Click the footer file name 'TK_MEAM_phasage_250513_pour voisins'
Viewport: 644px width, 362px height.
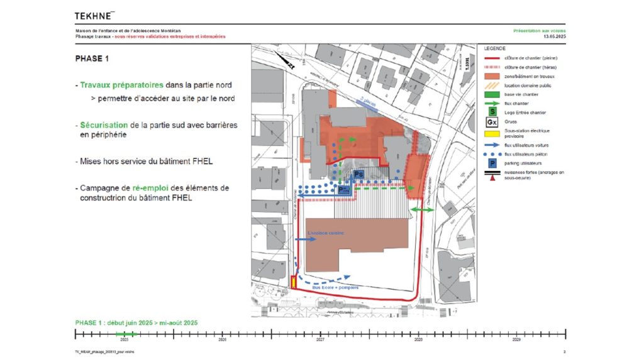(x=105, y=352)
